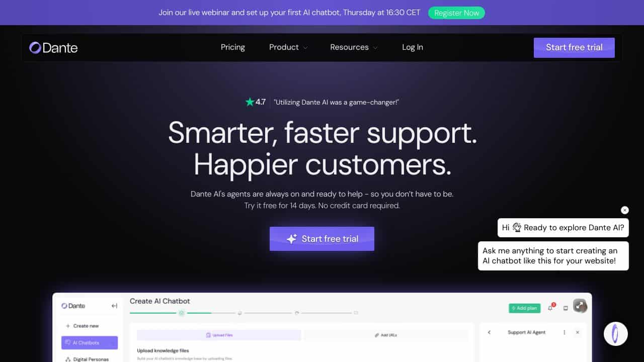Click the Dante logo in the navbar
644x362 pixels.
pyautogui.click(x=53, y=48)
